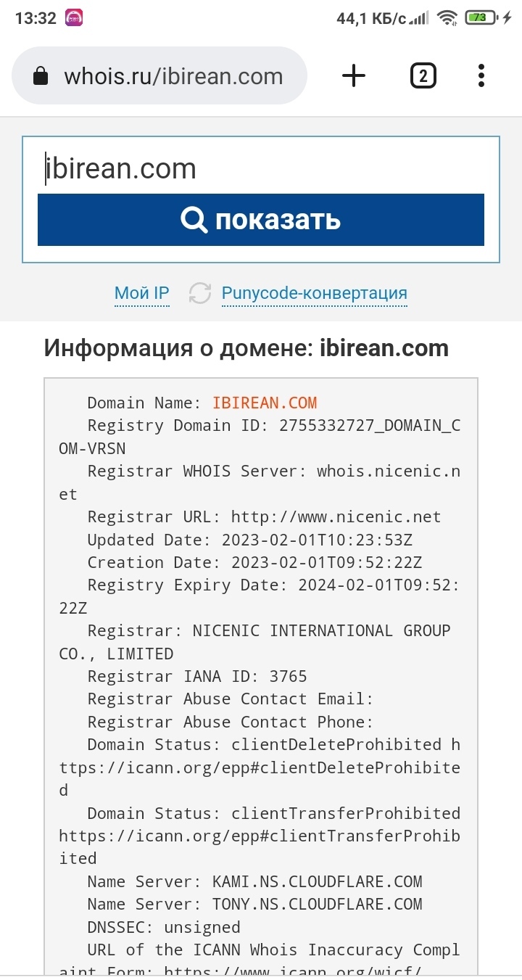Tap the KAMI.NS.CLOUDFLARE.COM name server line

point(255,881)
